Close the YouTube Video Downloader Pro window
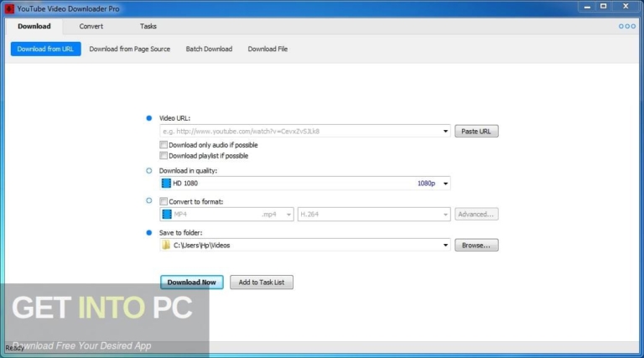The width and height of the screenshot is (644, 358). coord(626,7)
